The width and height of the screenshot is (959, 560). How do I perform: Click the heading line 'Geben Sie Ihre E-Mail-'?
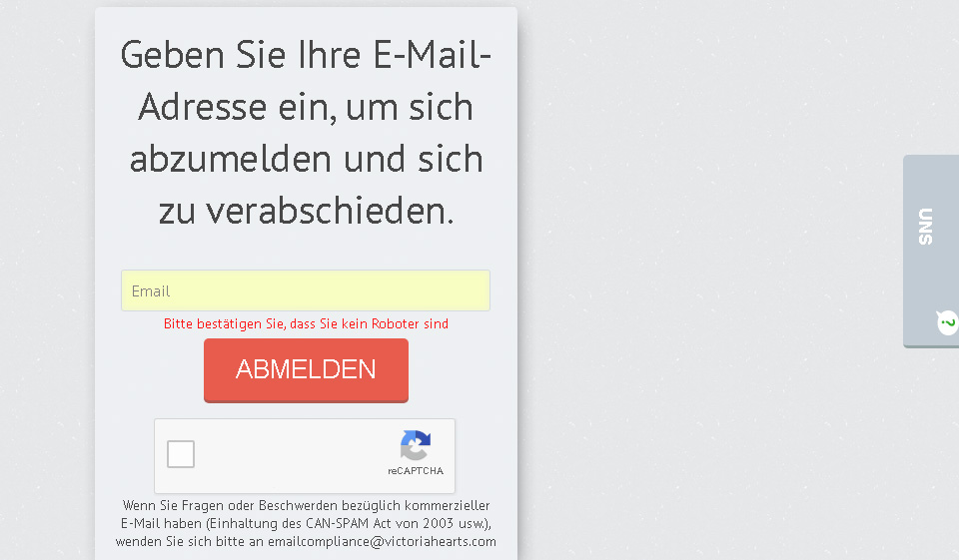[306, 55]
